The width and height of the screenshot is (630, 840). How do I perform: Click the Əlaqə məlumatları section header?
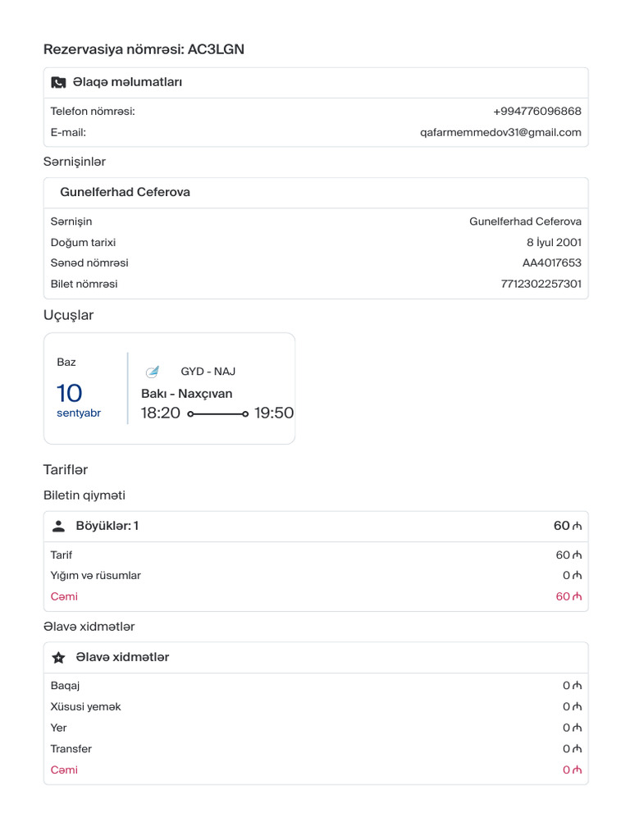(127, 82)
